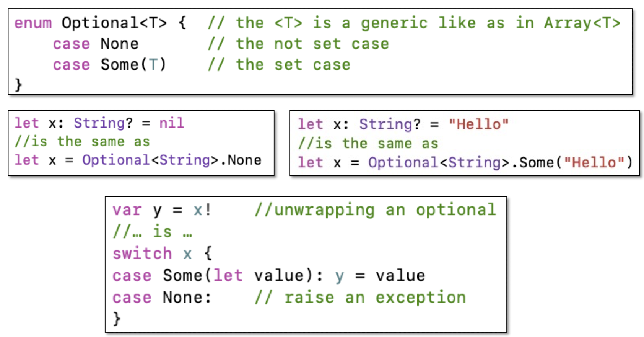Click the case Some(T) declaration
This screenshot has width=644, height=337.
click(109, 64)
